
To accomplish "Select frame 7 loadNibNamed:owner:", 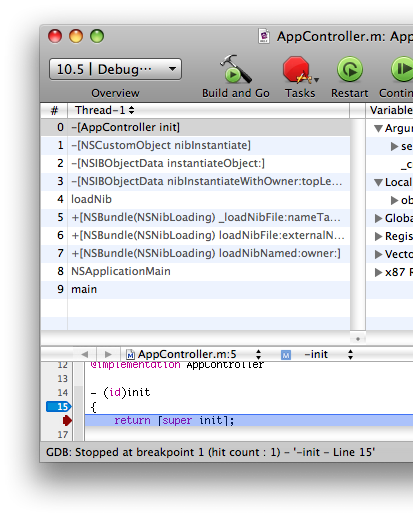I will 195,253.
